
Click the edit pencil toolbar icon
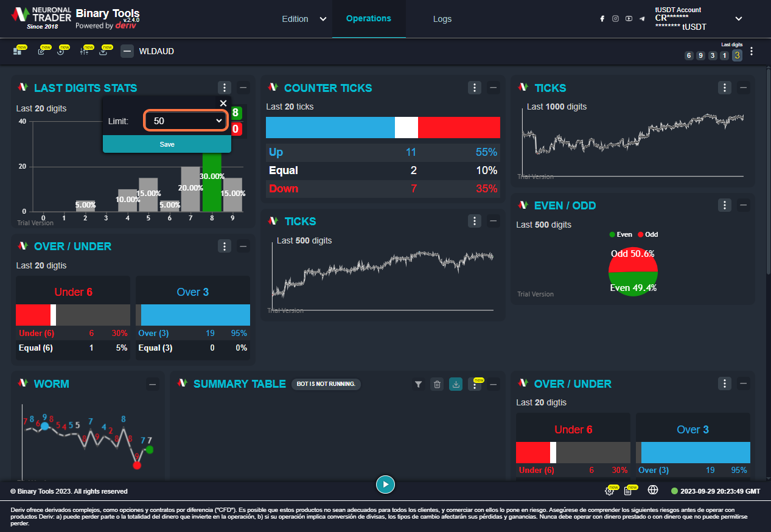[41, 51]
